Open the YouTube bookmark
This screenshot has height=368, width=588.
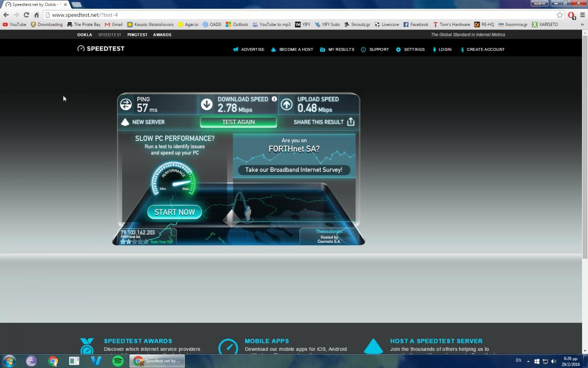(14, 25)
